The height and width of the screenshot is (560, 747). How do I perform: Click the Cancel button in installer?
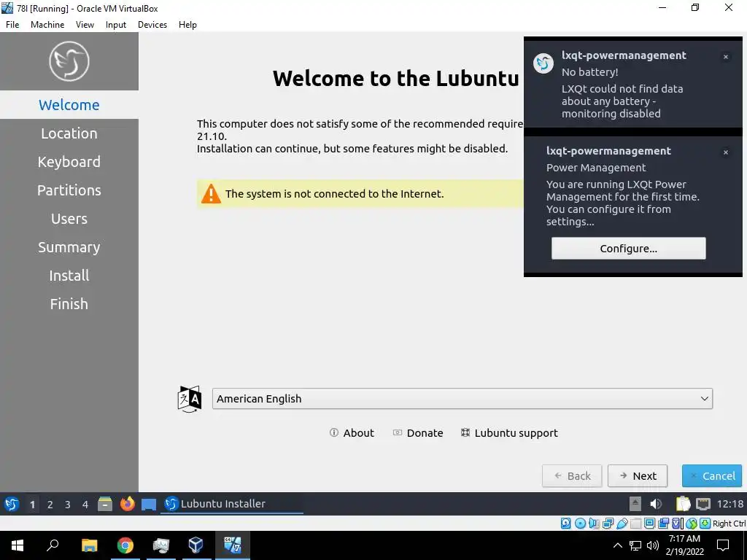click(712, 475)
